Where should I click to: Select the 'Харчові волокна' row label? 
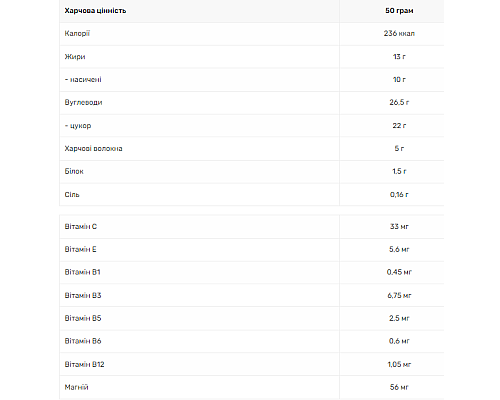93,149
